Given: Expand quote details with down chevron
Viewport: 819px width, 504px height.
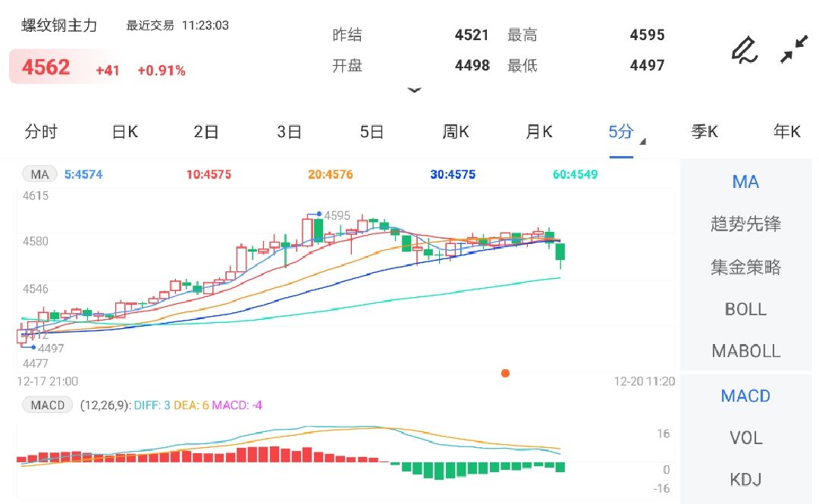Looking at the screenshot, I should point(414,90).
